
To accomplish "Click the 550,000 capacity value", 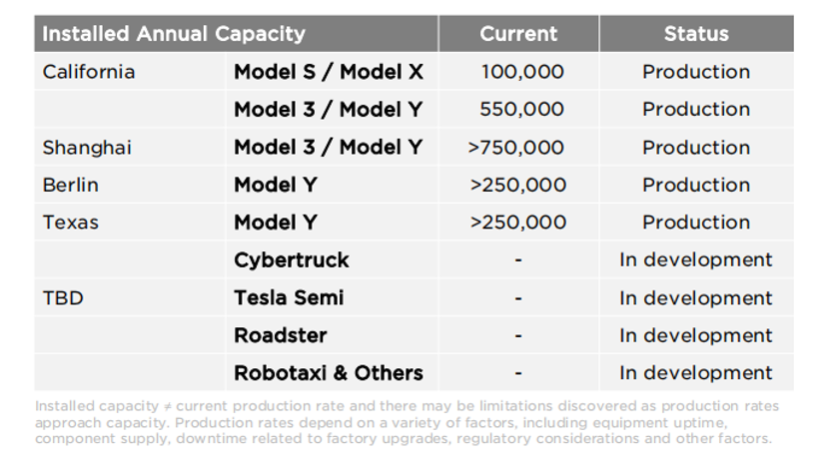I will [x=518, y=110].
